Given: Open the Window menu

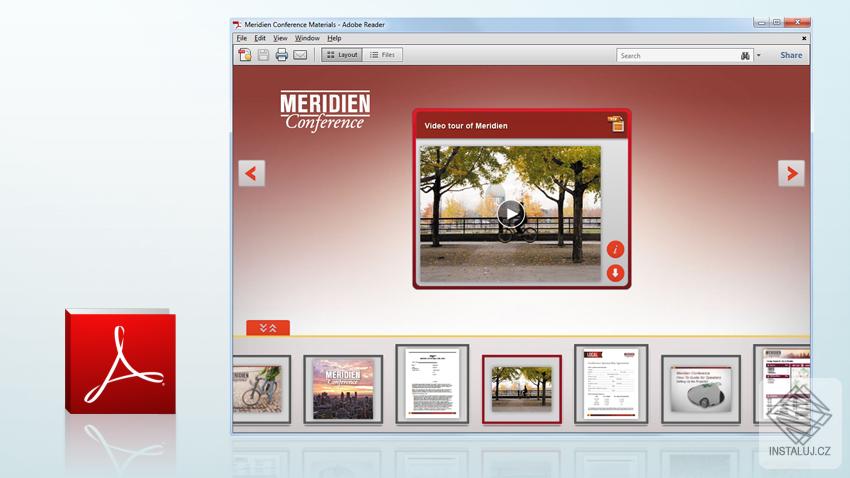Looking at the screenshot, I should [307, 38].
